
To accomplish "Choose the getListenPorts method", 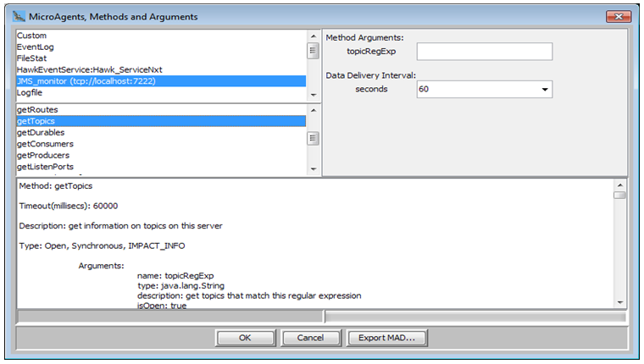I will click(161, 167).
